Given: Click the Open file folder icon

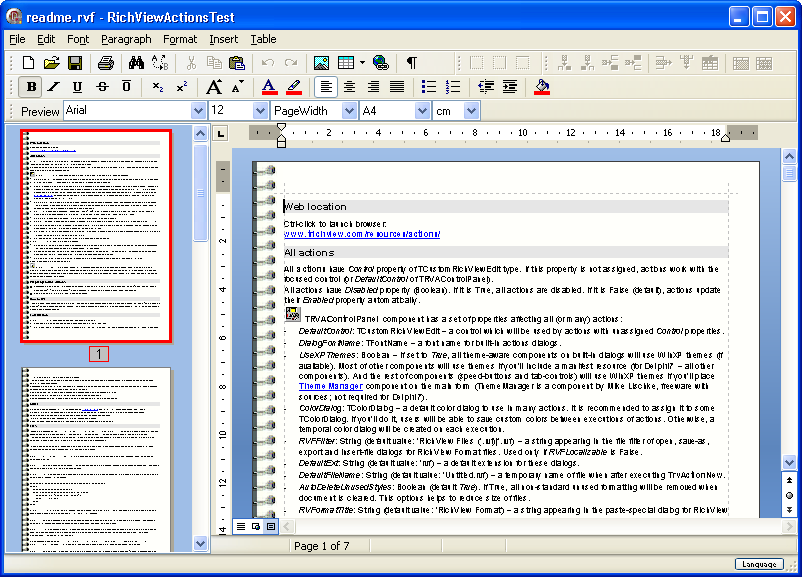Looking at the screenshot, I should (51, 63).
